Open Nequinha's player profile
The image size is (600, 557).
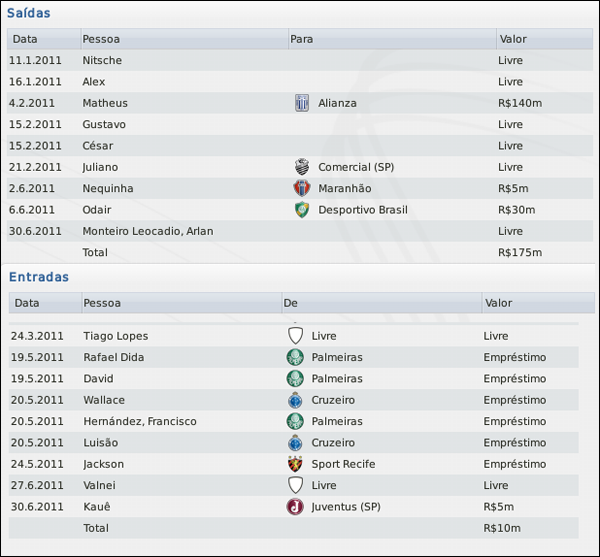click(x=108, y=188)
